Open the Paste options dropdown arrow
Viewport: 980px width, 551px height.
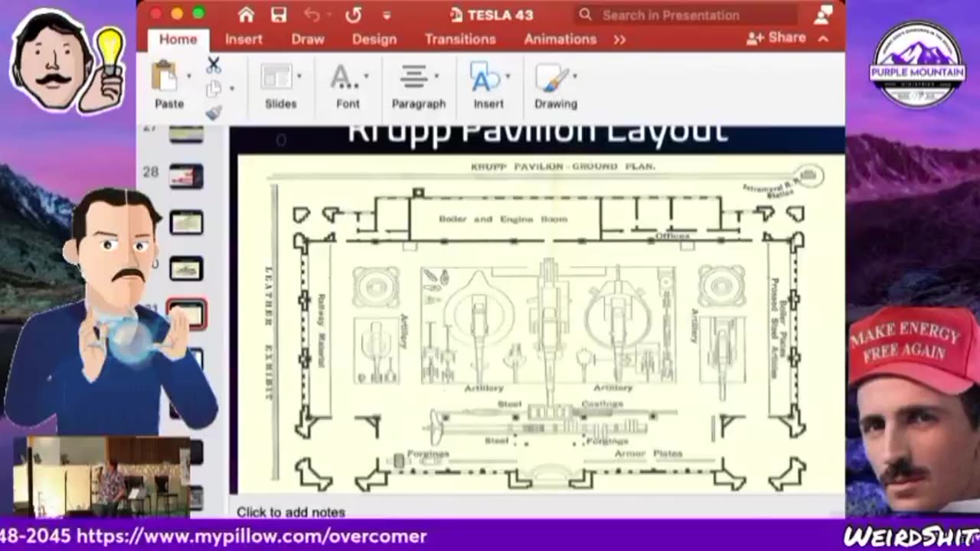188,77
